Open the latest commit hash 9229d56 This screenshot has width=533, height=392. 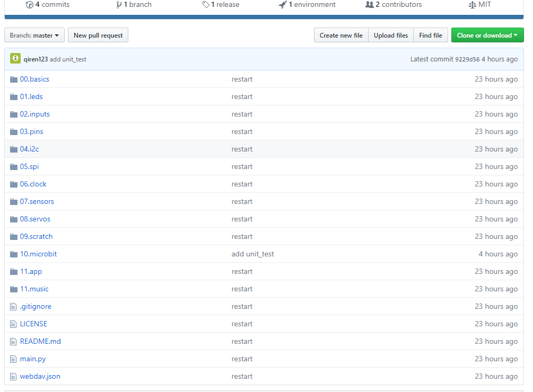click(467, 59)
